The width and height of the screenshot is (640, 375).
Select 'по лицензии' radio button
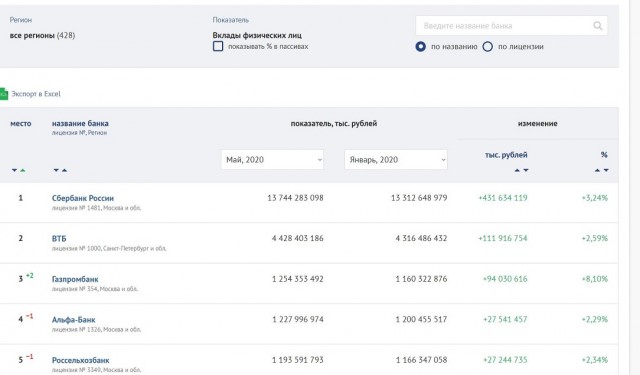pyautogui.click(x=488, y=47)
